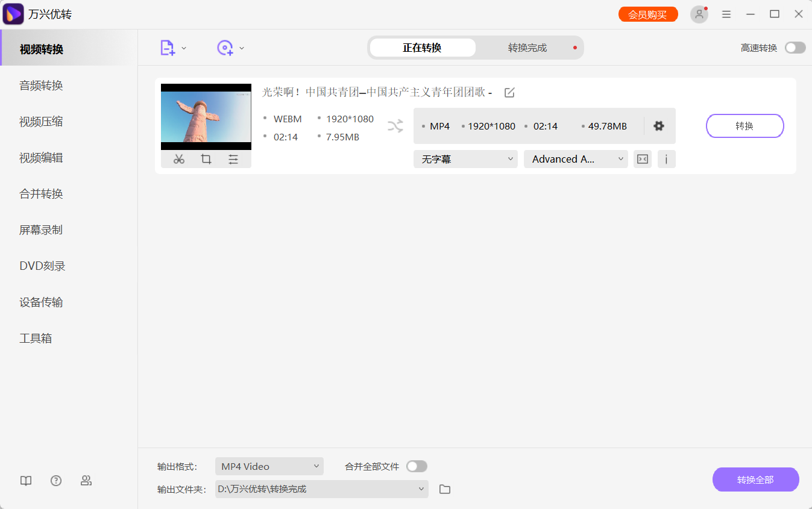Switch to the 转换完成 tab

point(527,47)
